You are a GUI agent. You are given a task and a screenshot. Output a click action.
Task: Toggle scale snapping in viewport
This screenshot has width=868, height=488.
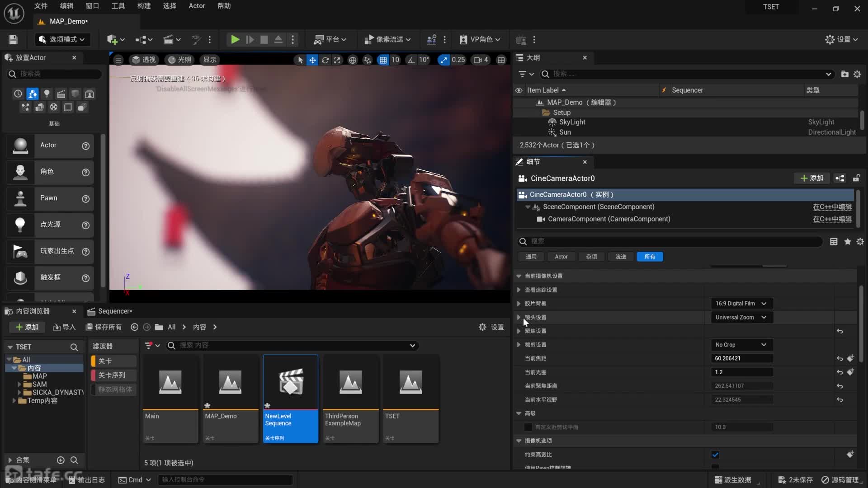443,60
